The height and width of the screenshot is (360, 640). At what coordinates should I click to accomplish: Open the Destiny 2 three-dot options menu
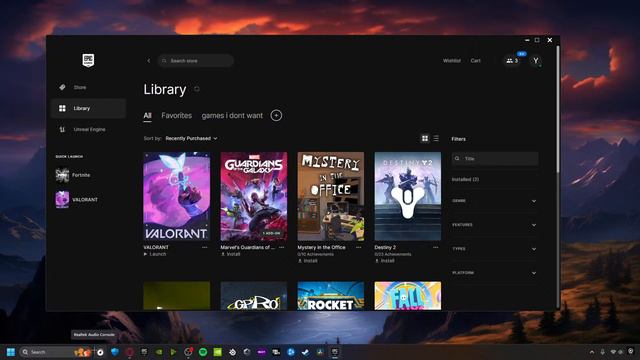pos(436,247)
